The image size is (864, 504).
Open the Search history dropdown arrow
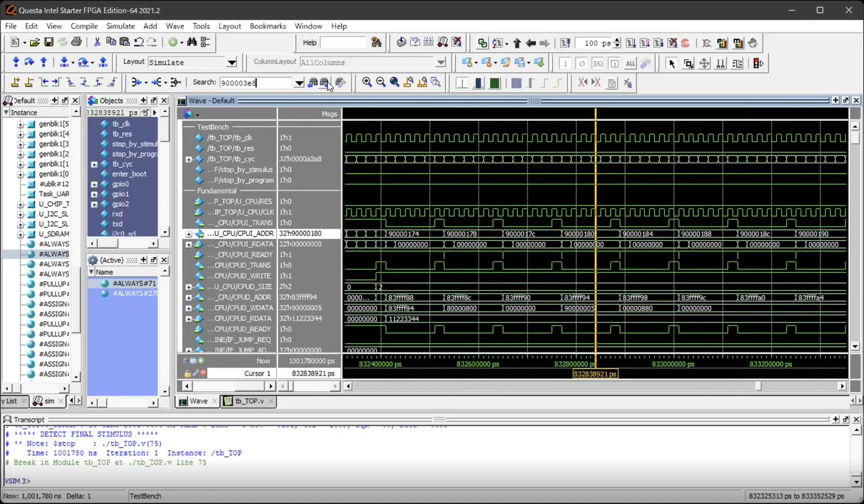(x=299, y=83)
